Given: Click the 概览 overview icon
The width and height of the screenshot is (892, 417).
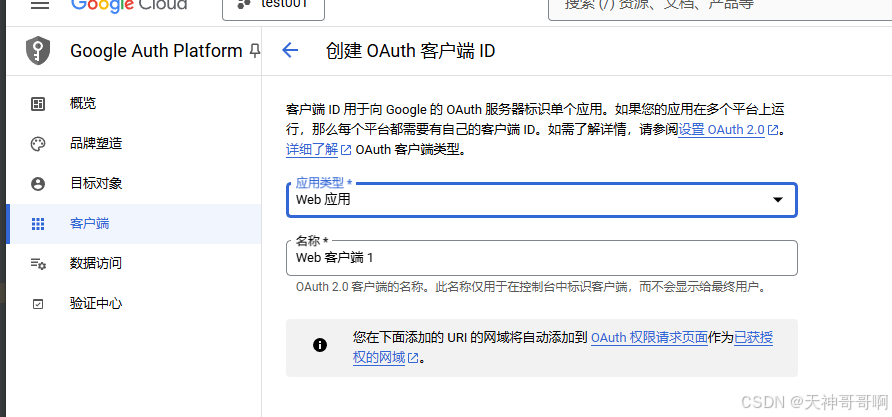Looking at the screenshot, I should [x=38, y=104].
